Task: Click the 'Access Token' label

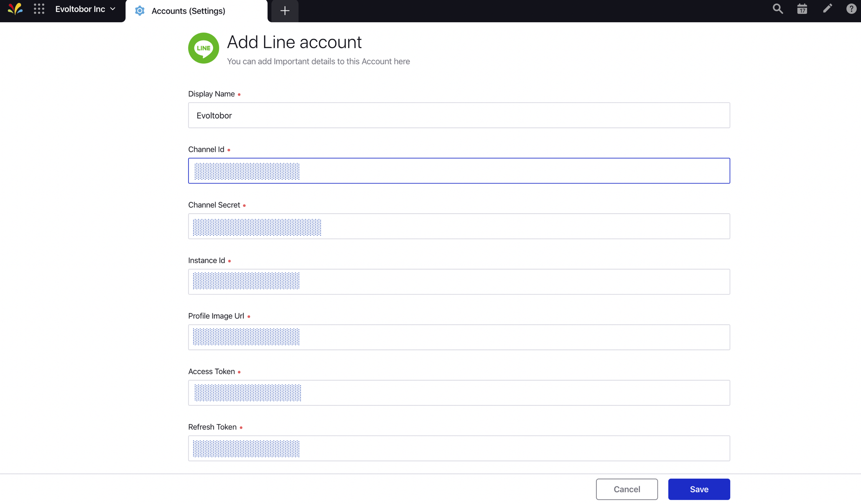Action: (211, 372)
